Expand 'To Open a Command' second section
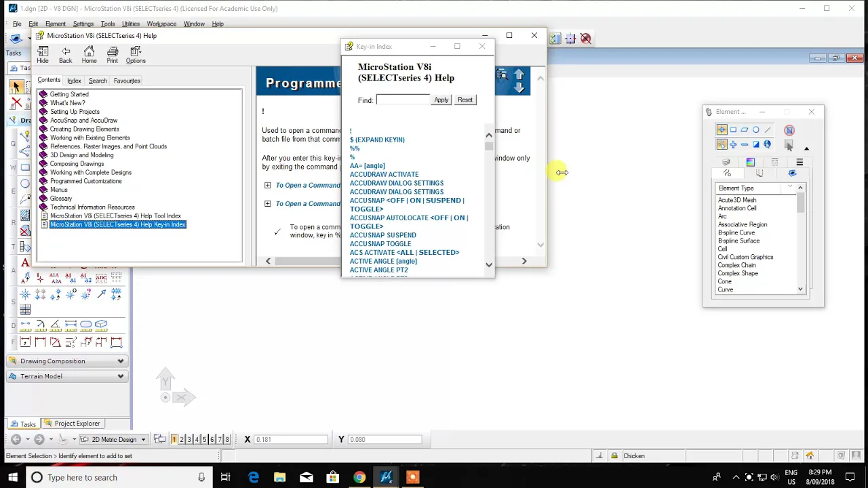The image size is (868, 488). pyautogui.click(x=267, y=203)
